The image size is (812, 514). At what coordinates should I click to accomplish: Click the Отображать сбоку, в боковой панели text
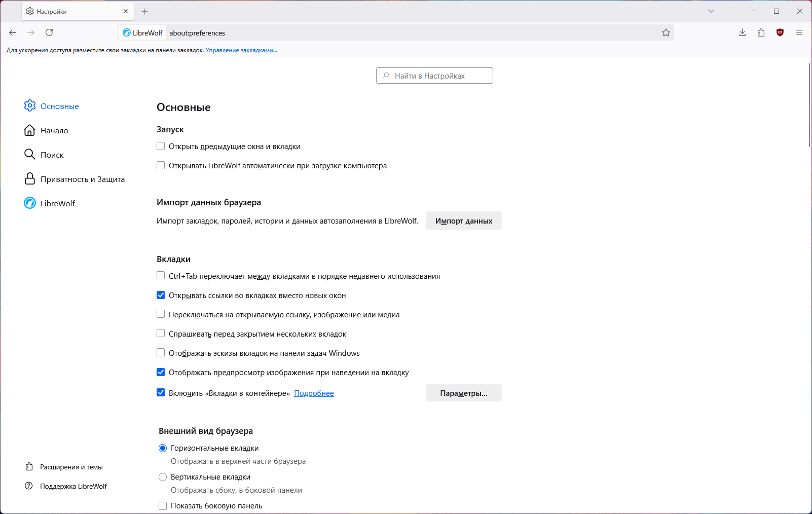pyautogui.click(x=236, y=490)
